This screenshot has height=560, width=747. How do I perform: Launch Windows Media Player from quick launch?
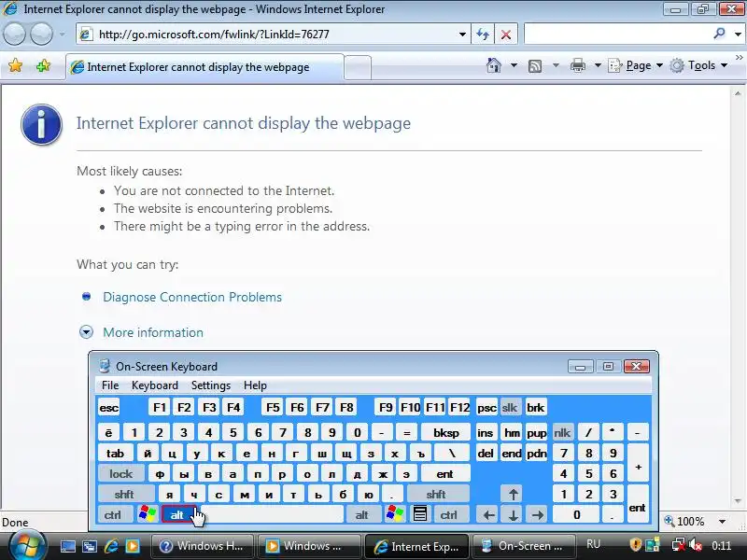pos(133,546)
